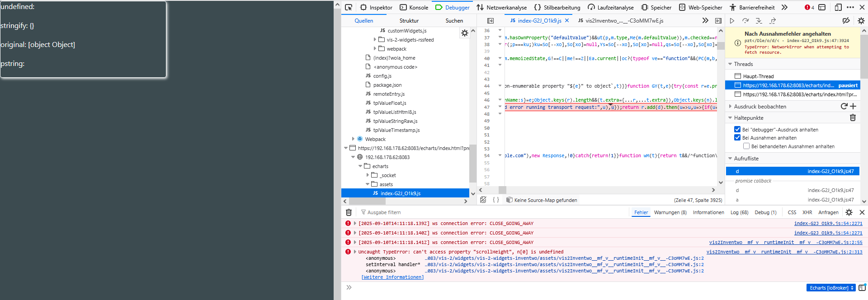Resume script execution play button
This screenshot has height=300, width=868.
[x=732, y=21]
